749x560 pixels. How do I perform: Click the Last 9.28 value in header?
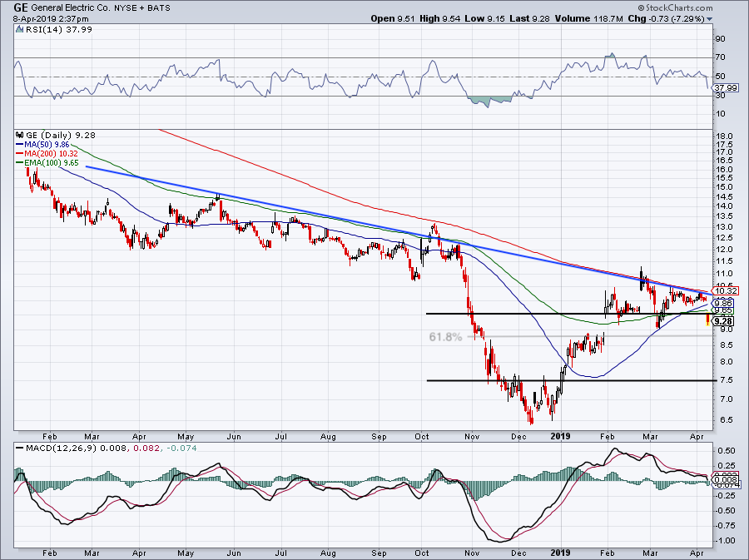[x=530, y=18]
